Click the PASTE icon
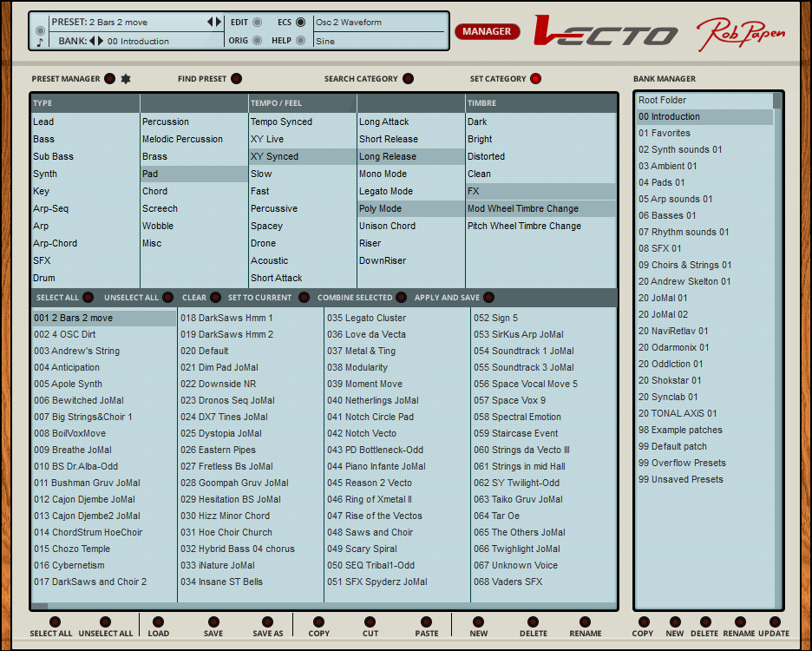This screenshot has width=812, height=651. (426, 621)
